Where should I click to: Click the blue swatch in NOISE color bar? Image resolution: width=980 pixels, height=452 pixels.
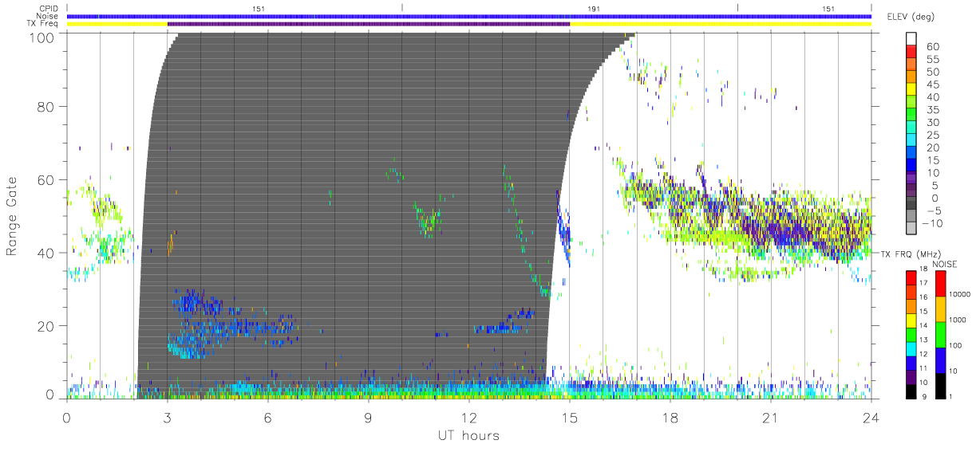pos(940,360)
